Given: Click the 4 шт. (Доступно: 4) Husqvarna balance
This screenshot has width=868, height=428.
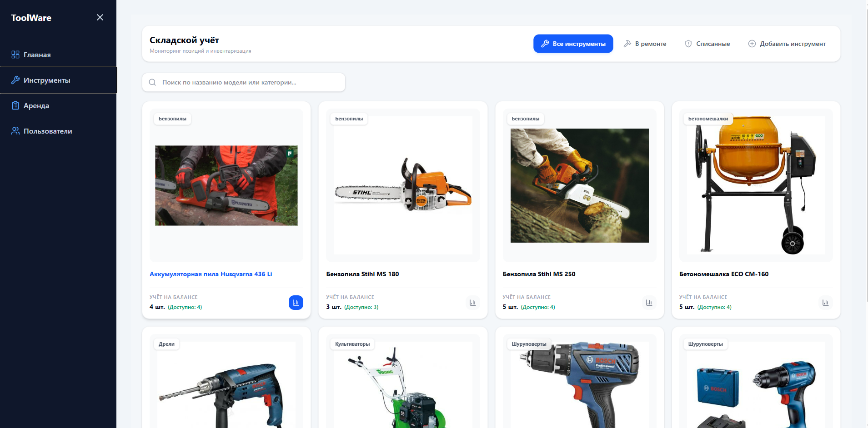Looking at the screenshot, I should (x=176, y=307).
